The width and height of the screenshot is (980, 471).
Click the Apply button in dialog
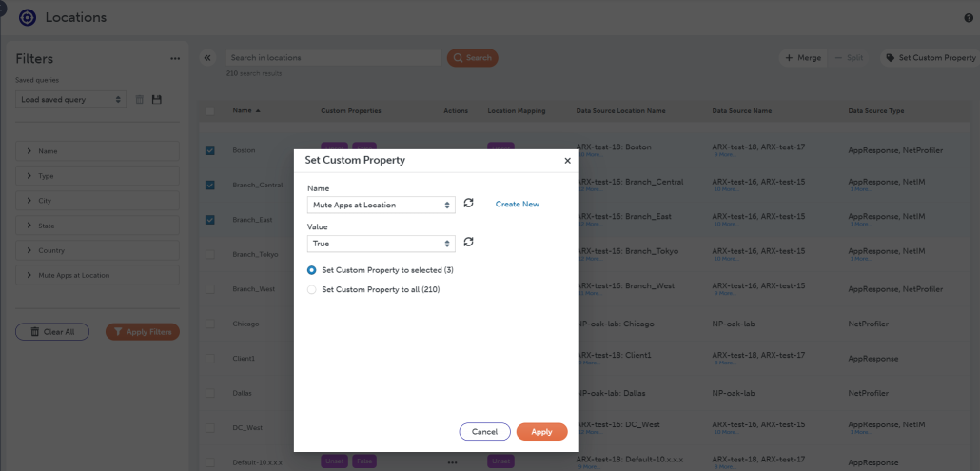[542, 432]
